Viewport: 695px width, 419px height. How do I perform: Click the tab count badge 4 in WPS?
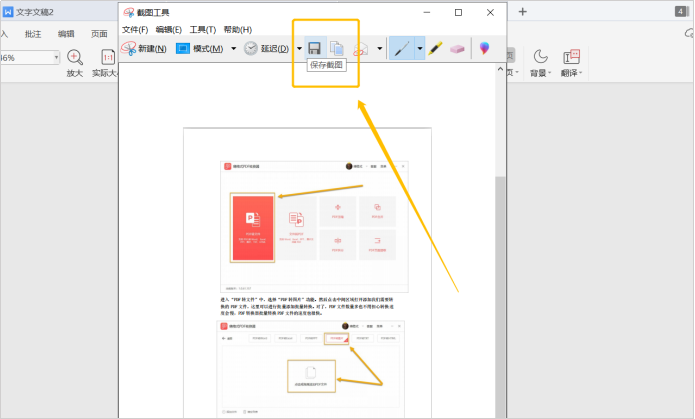tap(681, 12)
